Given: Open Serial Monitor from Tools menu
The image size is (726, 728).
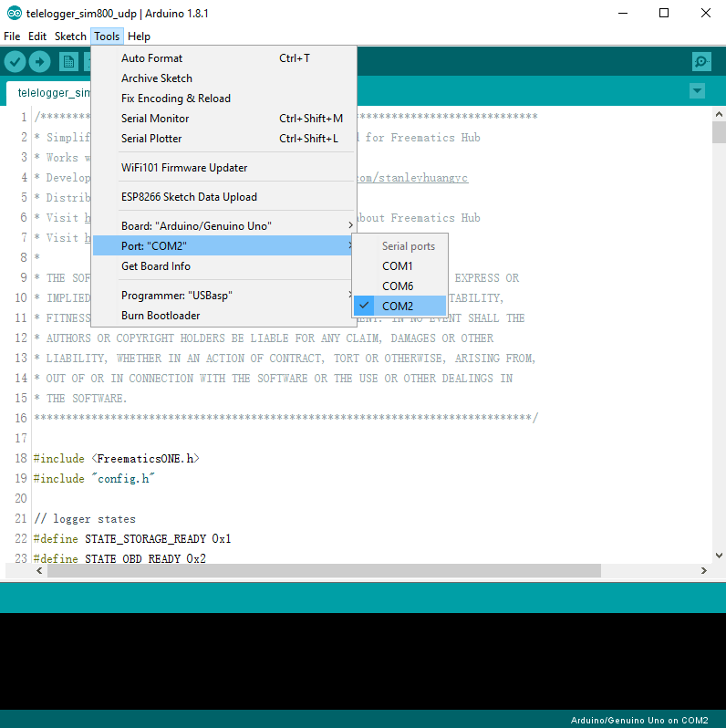Looking at the screenshot, I should pos(223,118).
